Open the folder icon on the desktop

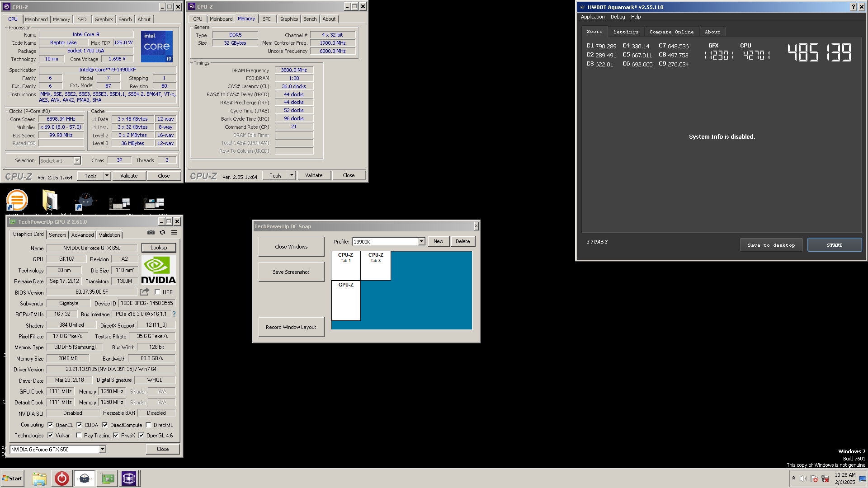50,200
